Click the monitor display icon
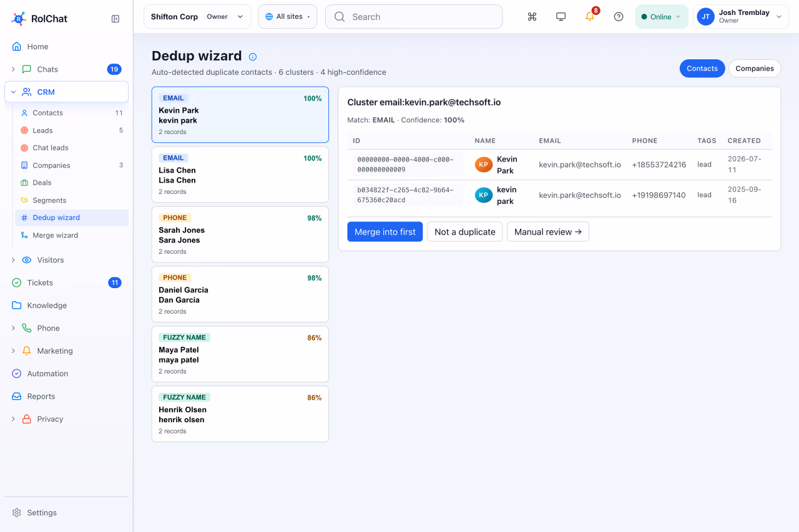The width and height of the screenshot is (799, 532). 561,17
